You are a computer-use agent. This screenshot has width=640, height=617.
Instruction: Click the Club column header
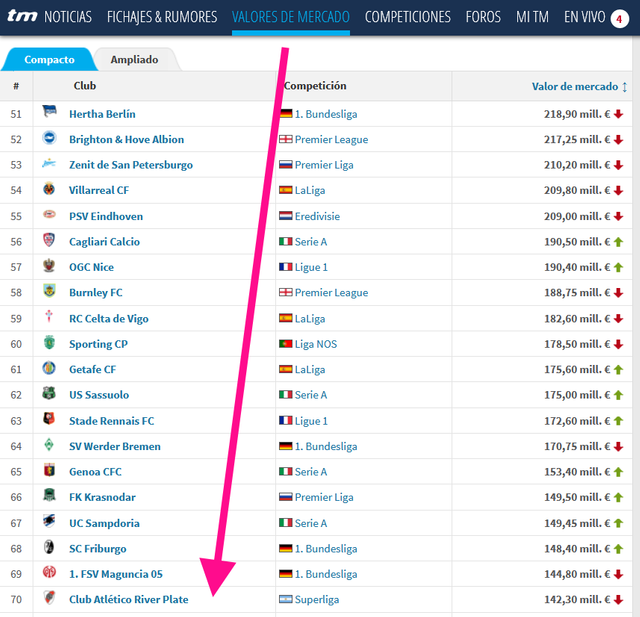pyautogui.click(x=85, y=86)
